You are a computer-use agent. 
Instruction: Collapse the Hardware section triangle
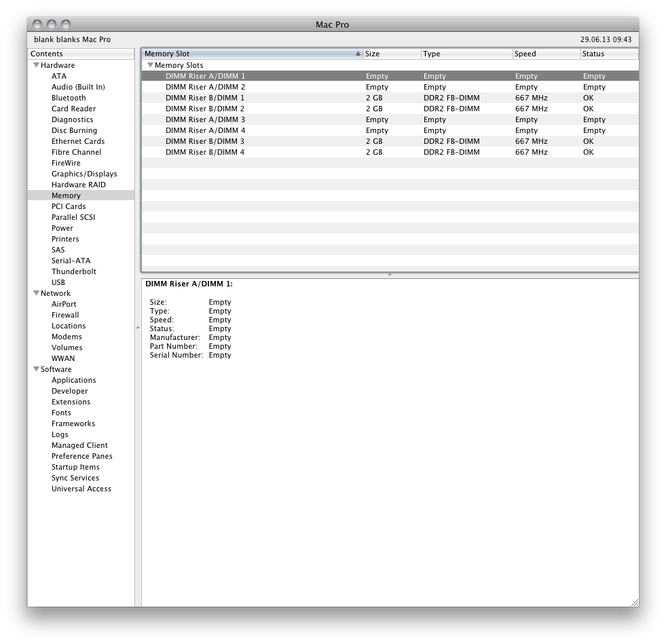(37, 65)
